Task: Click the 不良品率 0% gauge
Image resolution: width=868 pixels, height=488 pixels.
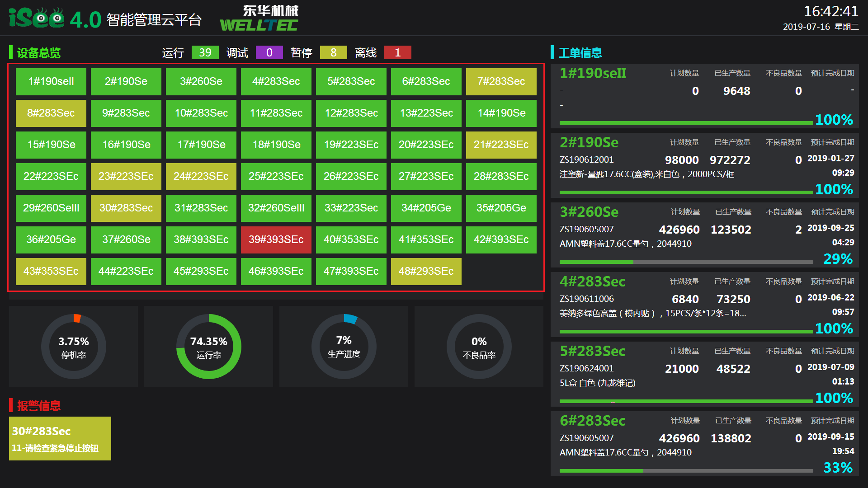Action: point(479,347)
